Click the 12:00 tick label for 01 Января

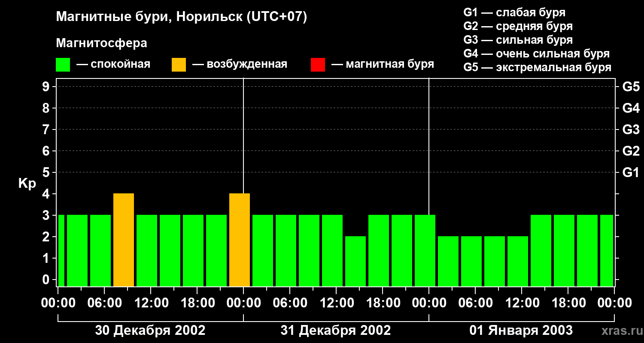[x=522, y=303]
